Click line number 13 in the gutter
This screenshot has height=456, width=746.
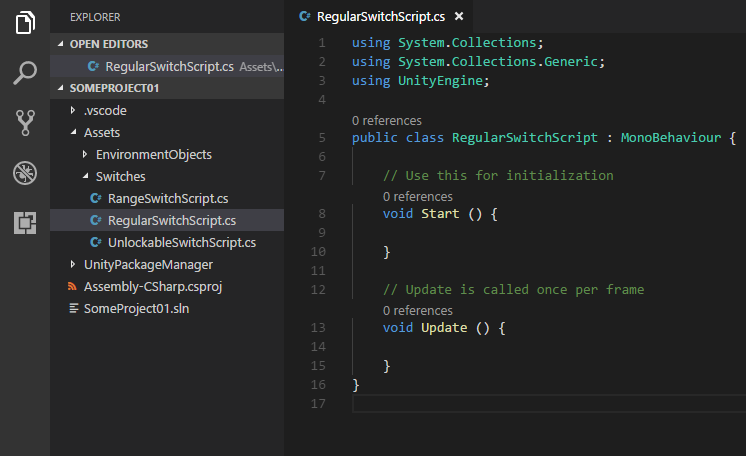tap(318, 328)
